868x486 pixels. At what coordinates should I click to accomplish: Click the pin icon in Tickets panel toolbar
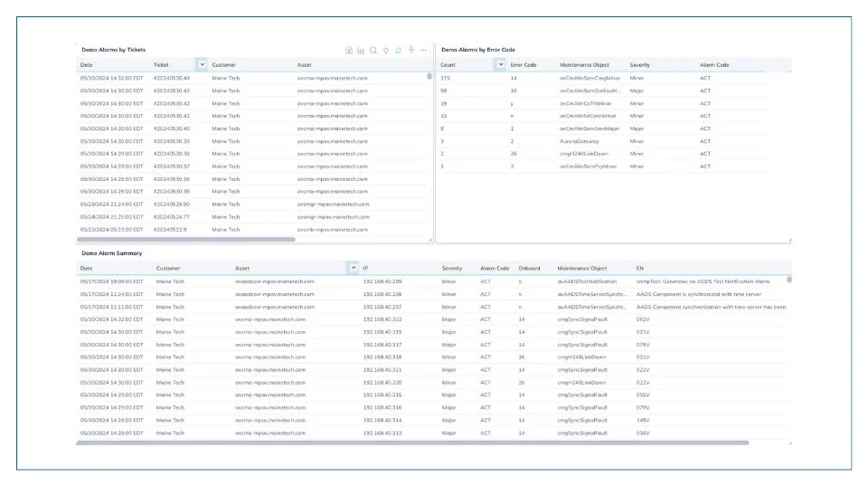pyautogui.click(x=411, y=50)
